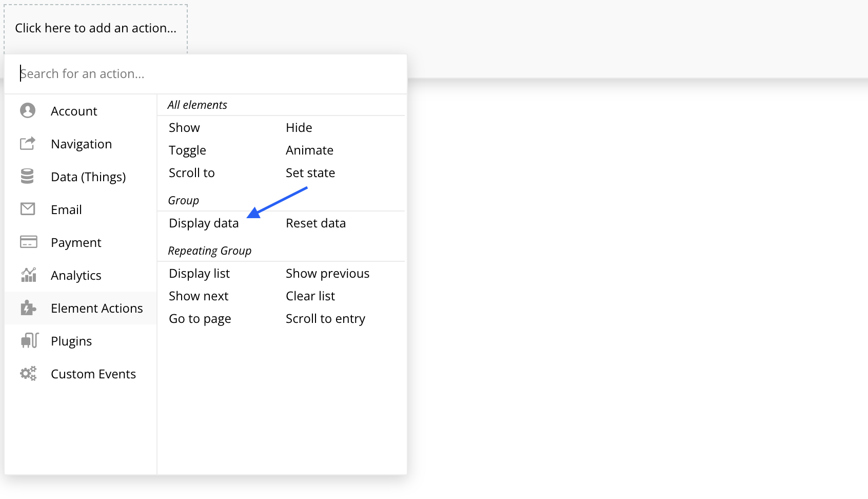Choose Display list for the Repeating Group
The width and height of the screenshot is (868, 499).
(200, 273)
